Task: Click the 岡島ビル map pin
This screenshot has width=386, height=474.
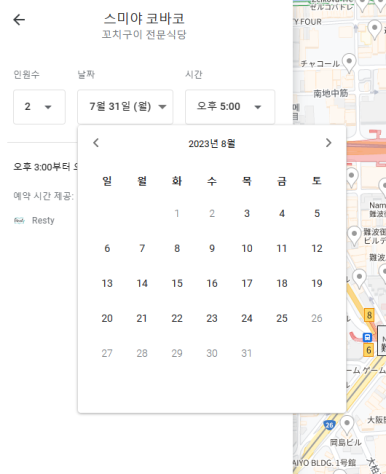Action: pyautogui.click(x=347, y=425)
